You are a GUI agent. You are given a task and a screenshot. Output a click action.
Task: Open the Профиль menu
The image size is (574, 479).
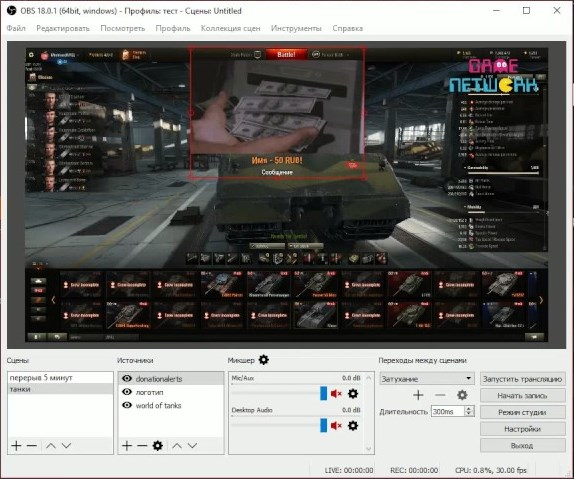(173, 28)
